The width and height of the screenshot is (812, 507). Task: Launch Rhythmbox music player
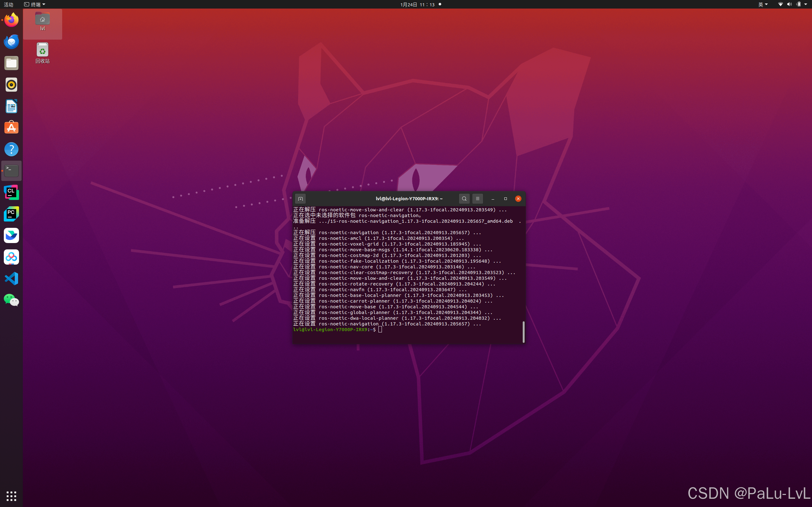click(x=11, y=85)
